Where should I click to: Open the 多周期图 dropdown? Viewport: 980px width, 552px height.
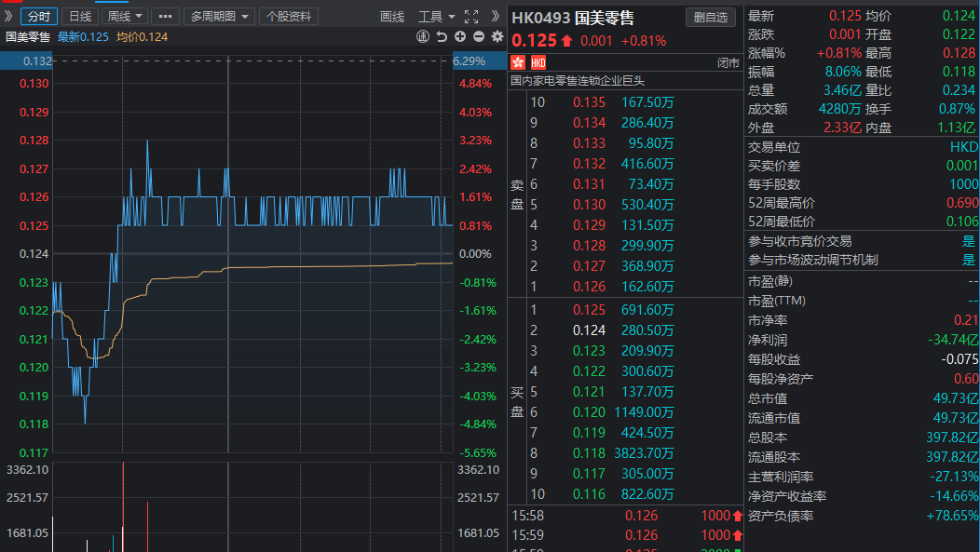pyautogui.click(x=221, y=16)
